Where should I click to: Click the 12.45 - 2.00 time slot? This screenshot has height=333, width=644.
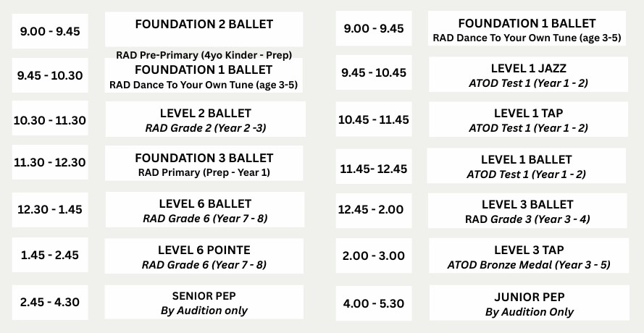click(x=373, y=210)
